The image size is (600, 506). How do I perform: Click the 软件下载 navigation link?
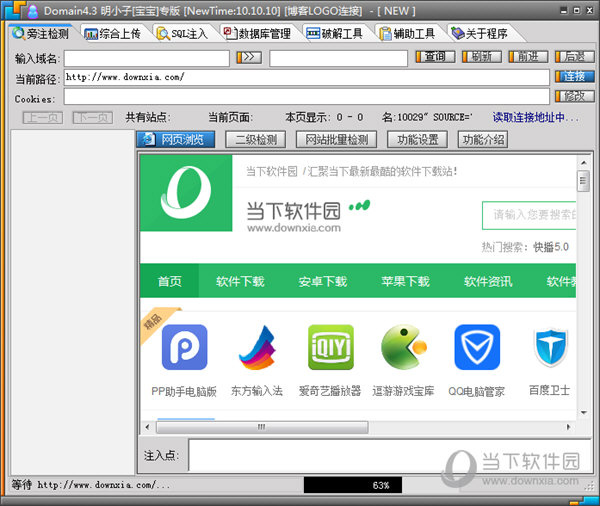(x=240, y=281)
